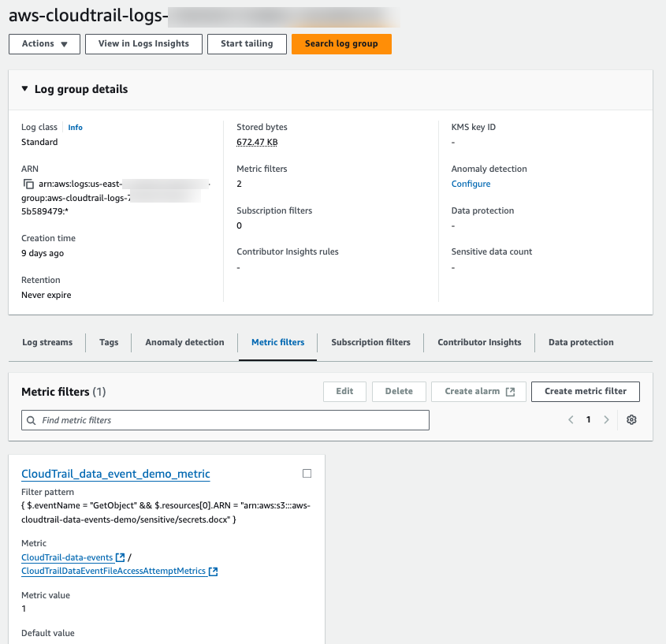666x644 pixels.
Task: Start tailing the log group
Action: (x=246, y=44)
